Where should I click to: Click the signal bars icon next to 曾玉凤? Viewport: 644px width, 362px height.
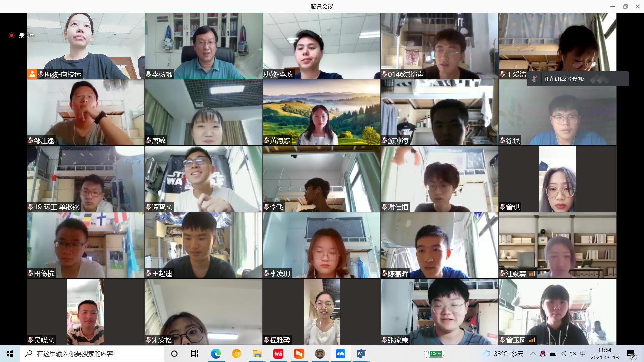point(532,340)
